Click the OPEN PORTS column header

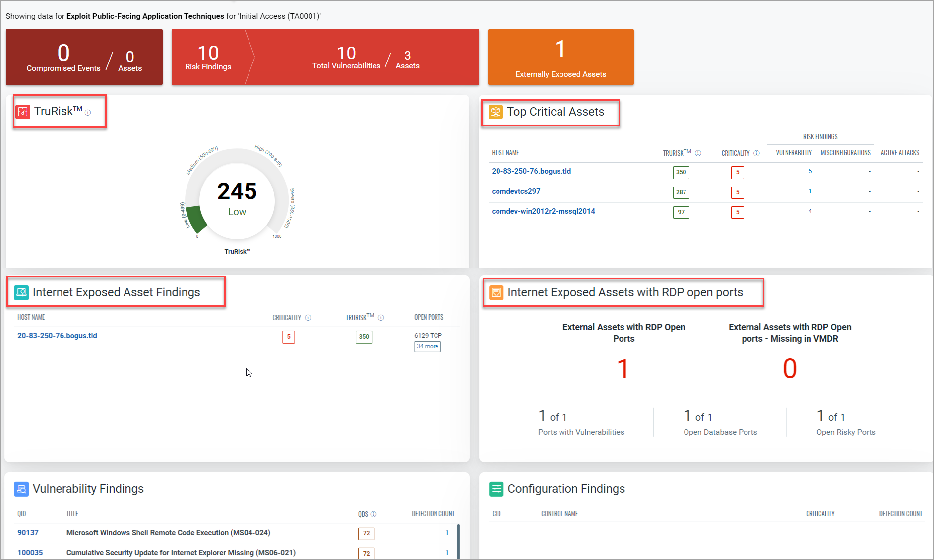pyautogui.click(x=429, y=317)
